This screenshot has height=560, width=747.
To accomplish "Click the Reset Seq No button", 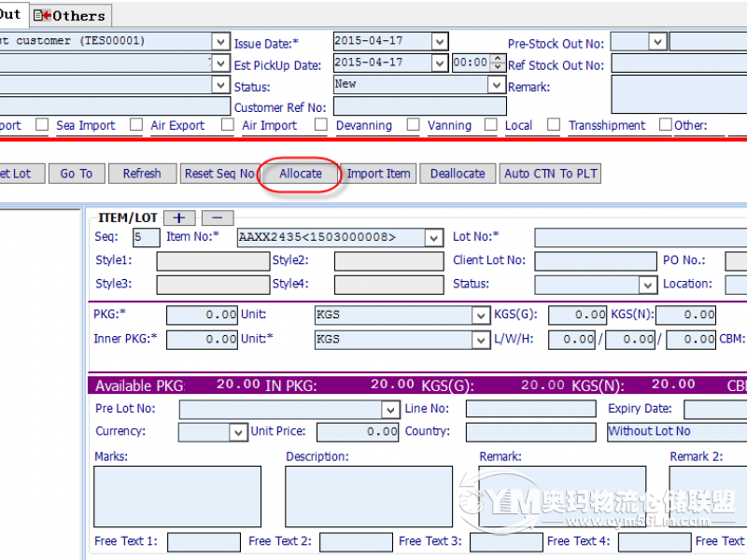I will click(x=219, y=174).
